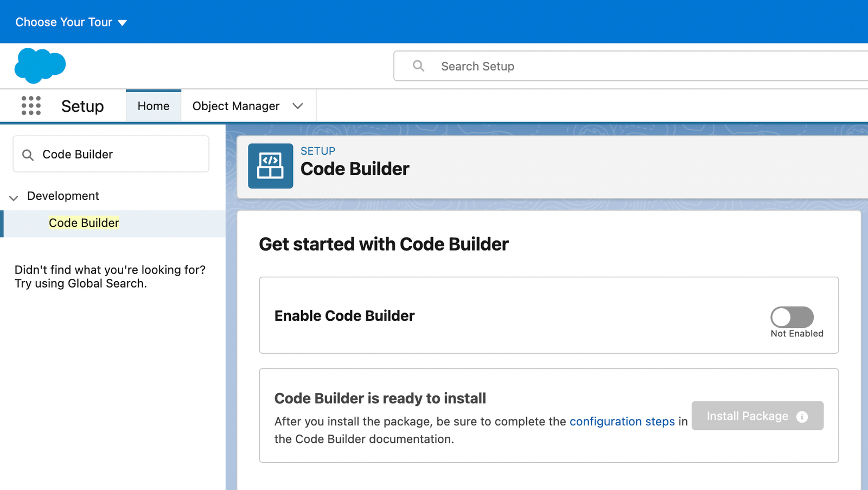Click the Salesforce cloud logo
The image size is (868, 490).
[40, 65]
